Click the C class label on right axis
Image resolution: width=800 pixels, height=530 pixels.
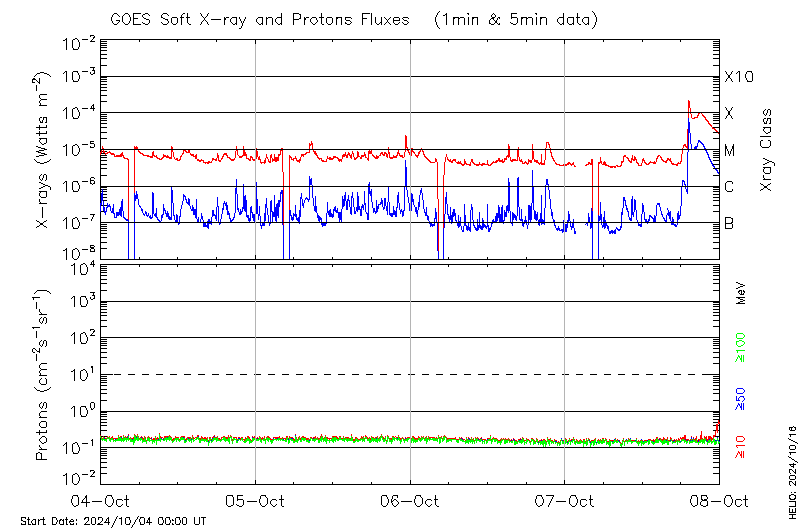click(730, 187)
